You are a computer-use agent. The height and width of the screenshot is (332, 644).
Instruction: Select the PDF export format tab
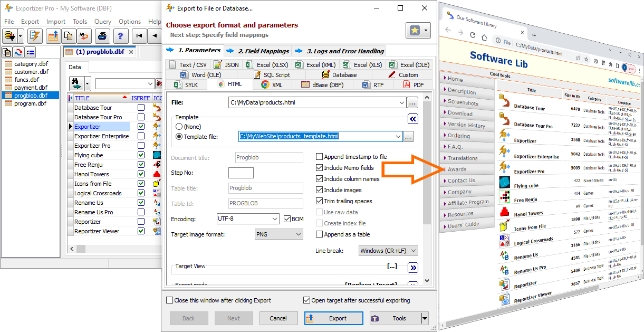click(413, 84)
